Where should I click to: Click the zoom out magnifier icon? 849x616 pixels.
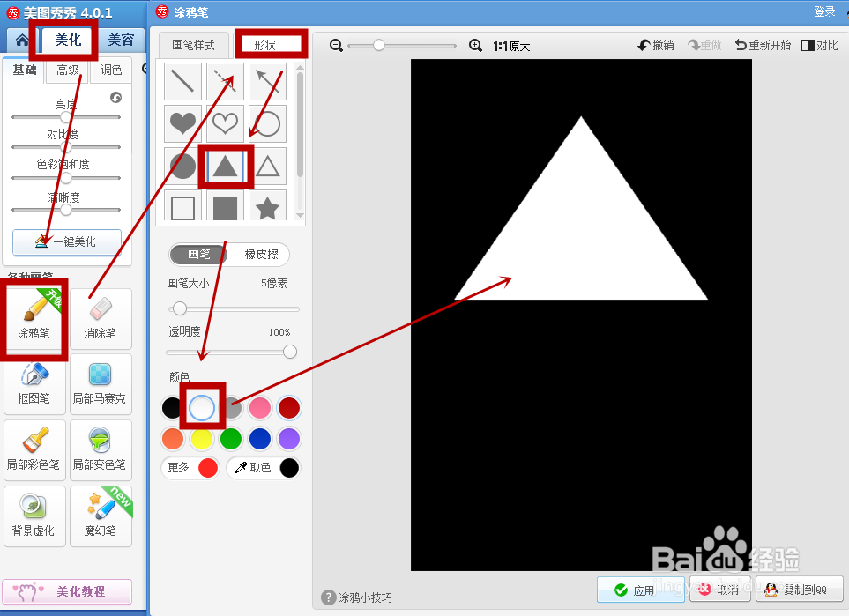pyautogui.click(x=336, y=46)
